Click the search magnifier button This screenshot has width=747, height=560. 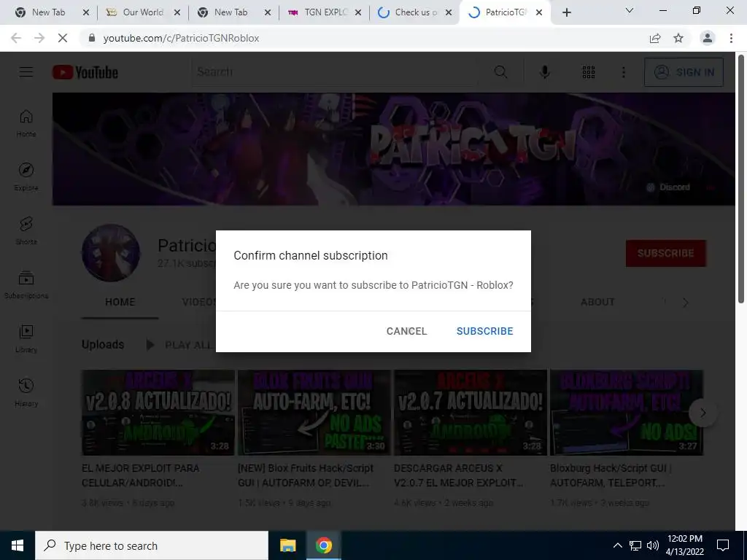coord(500,72)
